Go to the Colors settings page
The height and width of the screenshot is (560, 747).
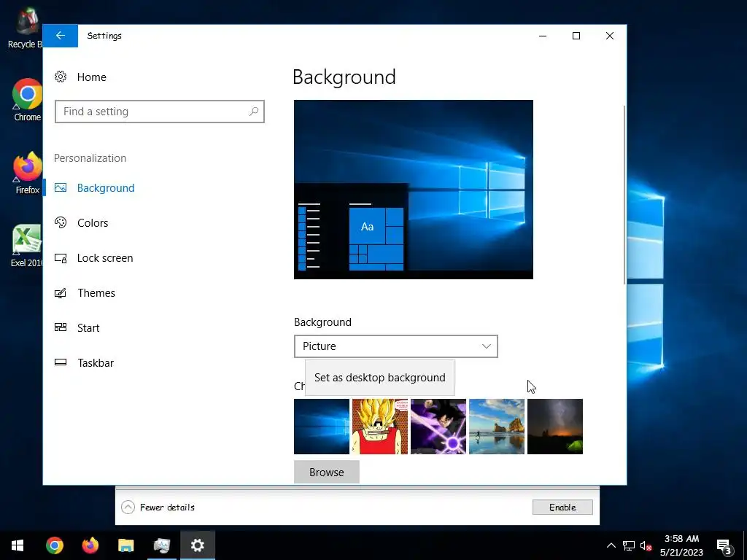(x=93, y=223)
